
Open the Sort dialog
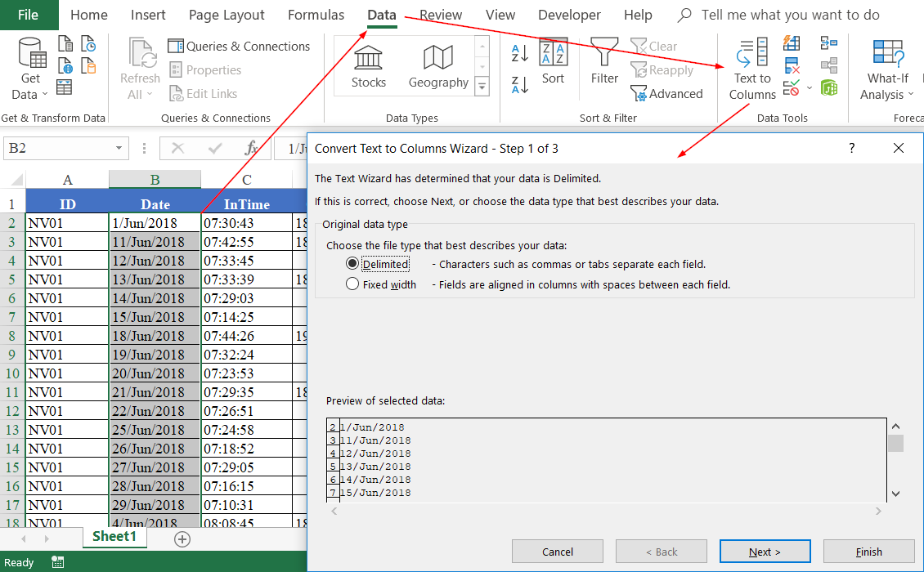(553, 62)
